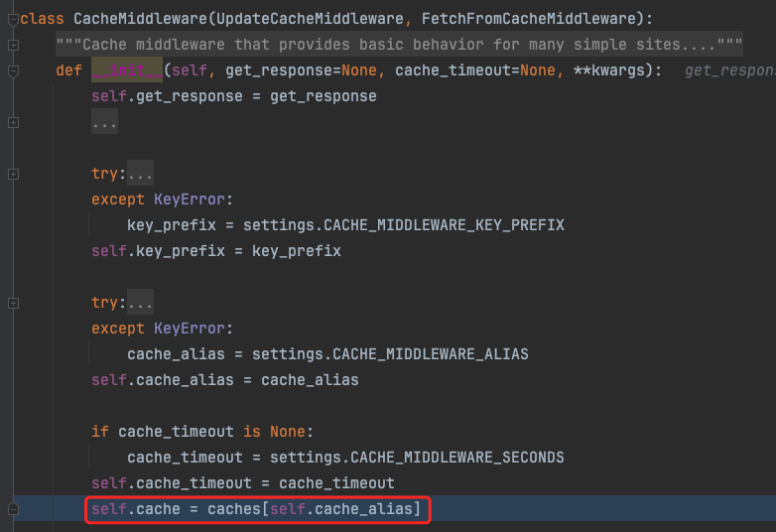Click fold-end marker beside self.cache line

tap(13, 509)
